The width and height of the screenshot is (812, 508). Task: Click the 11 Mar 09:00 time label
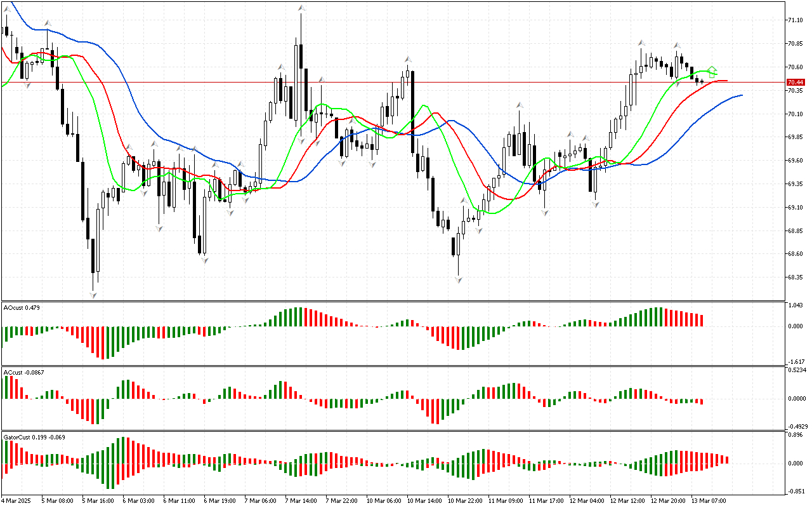[507, 501]
